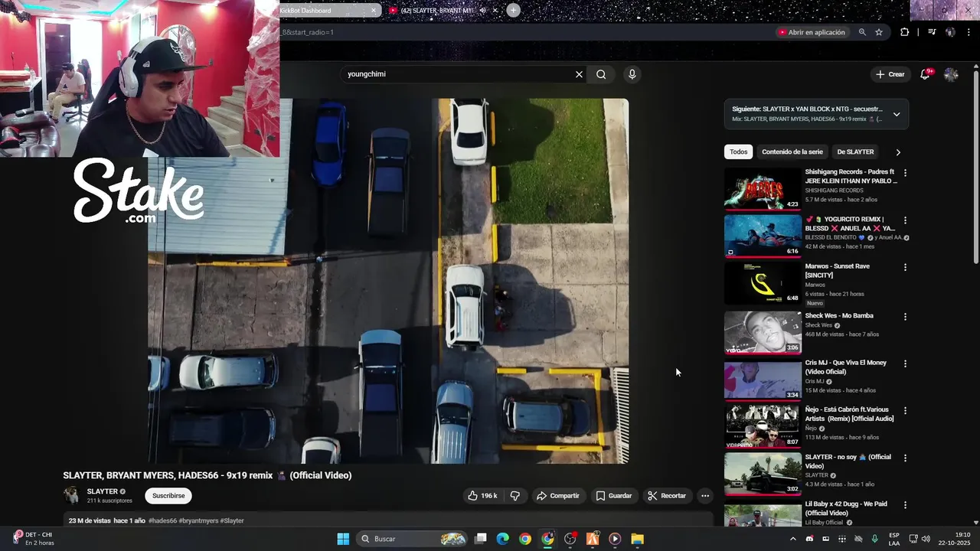
Task: Click the Recortar button
Action: [x=667, y=496]
